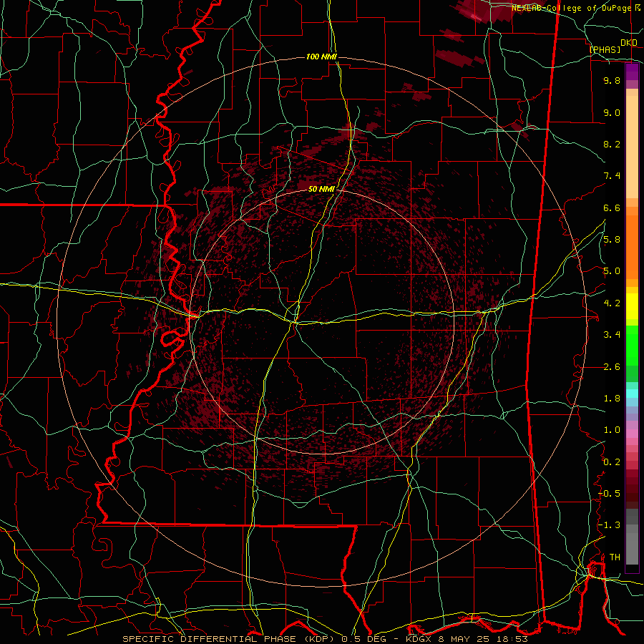The height and width of the screenshot is (644, 644).
Task: Click the 50 NMI range ring label
Action: 321,189
